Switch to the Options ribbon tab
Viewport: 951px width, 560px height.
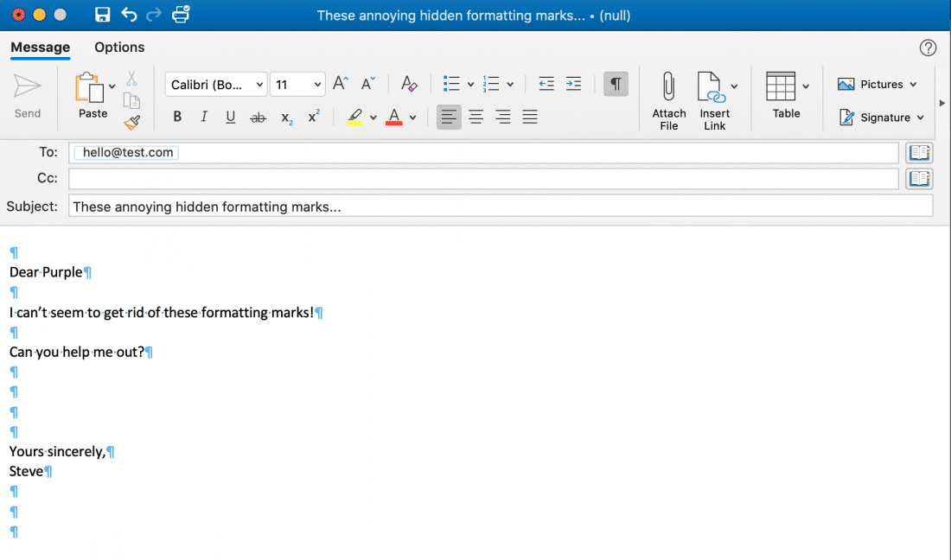(119, 48)
